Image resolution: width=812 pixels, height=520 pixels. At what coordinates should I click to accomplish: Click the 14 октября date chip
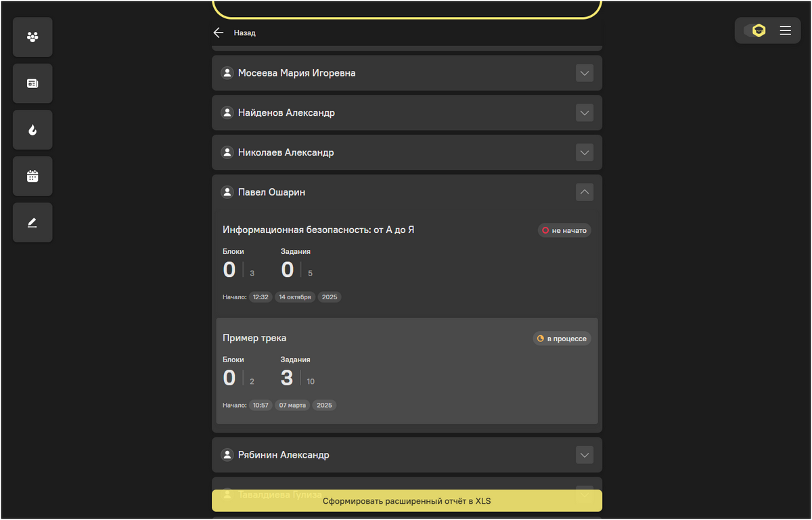(x=294, y=297)
